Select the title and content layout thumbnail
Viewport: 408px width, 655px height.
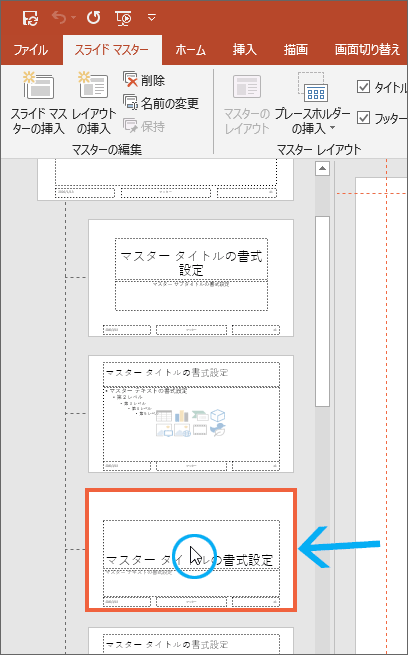tap(191, 414)
